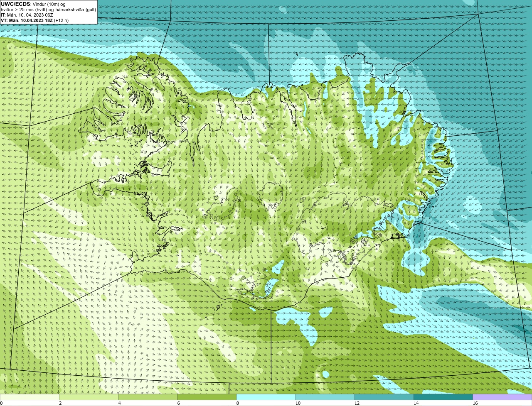Click the "12" tick label on color scale

click(x=357, y=403)
